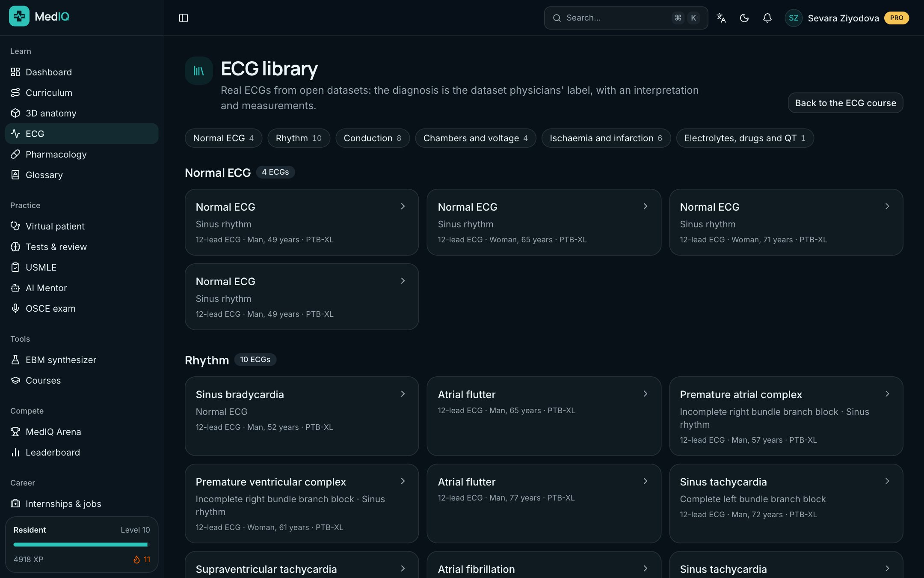This screenshot has width=924, height=578.
Task: Filter by Rhythm chip
Action: click(299, 138)
